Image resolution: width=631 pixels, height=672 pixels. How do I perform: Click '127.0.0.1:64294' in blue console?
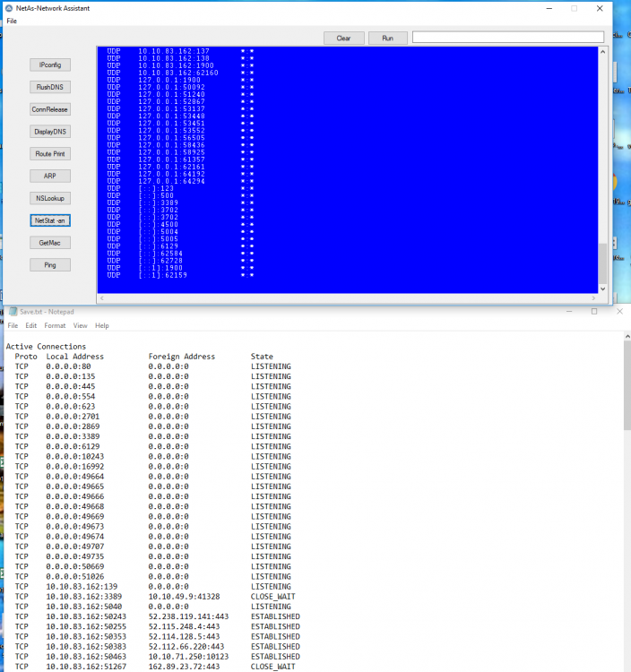pos(171,181)
